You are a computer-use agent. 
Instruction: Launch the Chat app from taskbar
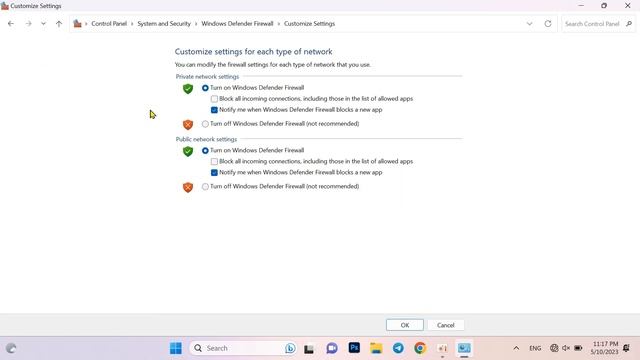coord(332,348)
